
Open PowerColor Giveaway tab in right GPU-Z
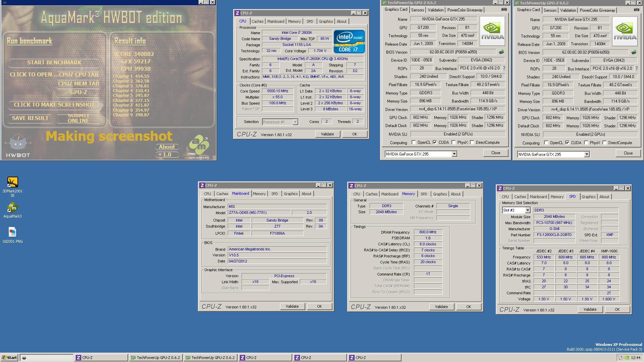click(597, 10)
